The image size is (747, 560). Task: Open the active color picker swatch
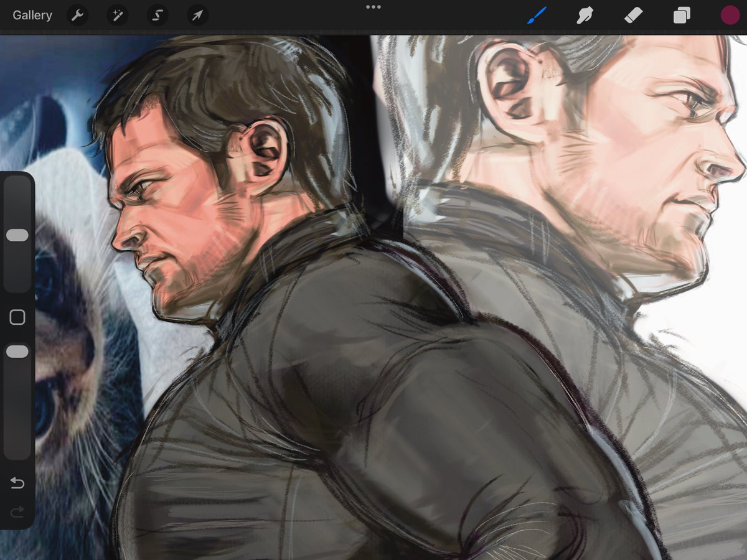tap(729, 15)
